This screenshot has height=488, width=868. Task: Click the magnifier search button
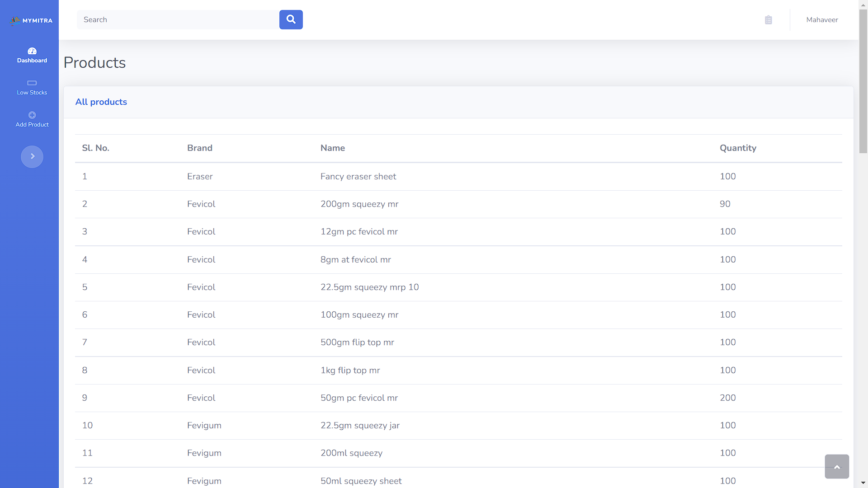tap(291, 19)
